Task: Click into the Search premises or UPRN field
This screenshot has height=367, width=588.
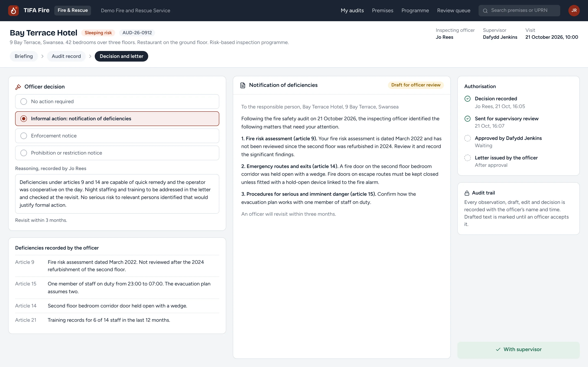Action: (x=519, y=10)
